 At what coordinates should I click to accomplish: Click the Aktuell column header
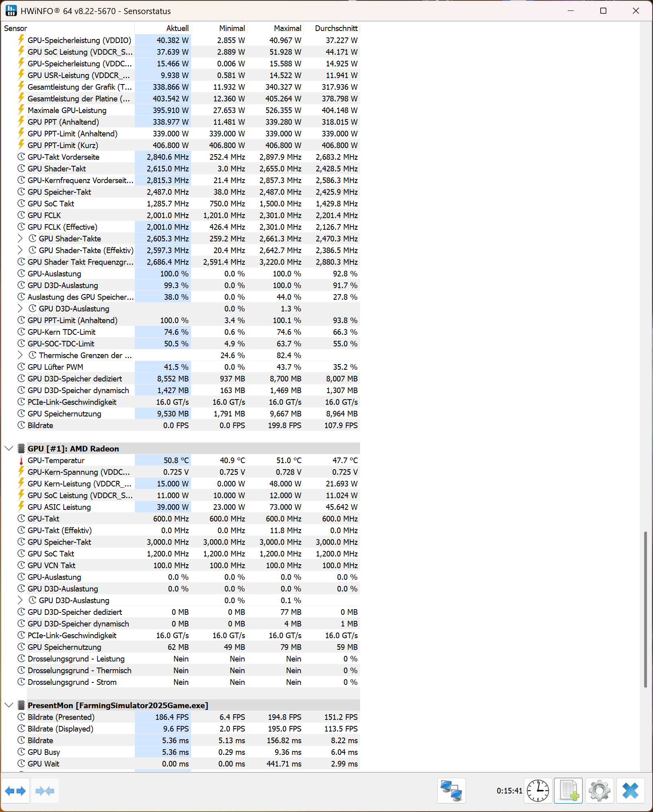coord(163,28)
